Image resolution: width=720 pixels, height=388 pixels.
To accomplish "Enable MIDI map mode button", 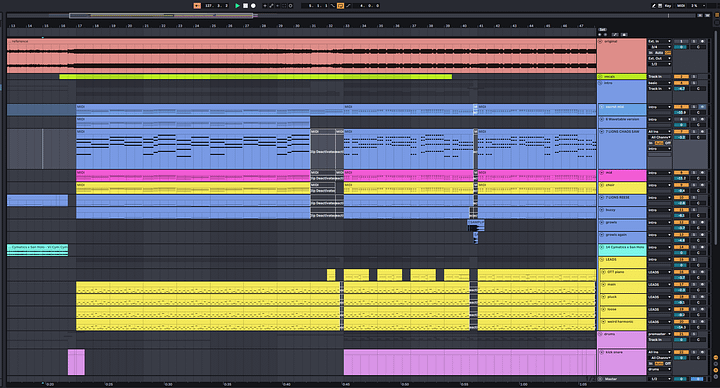I will click(x=681, y=6).
